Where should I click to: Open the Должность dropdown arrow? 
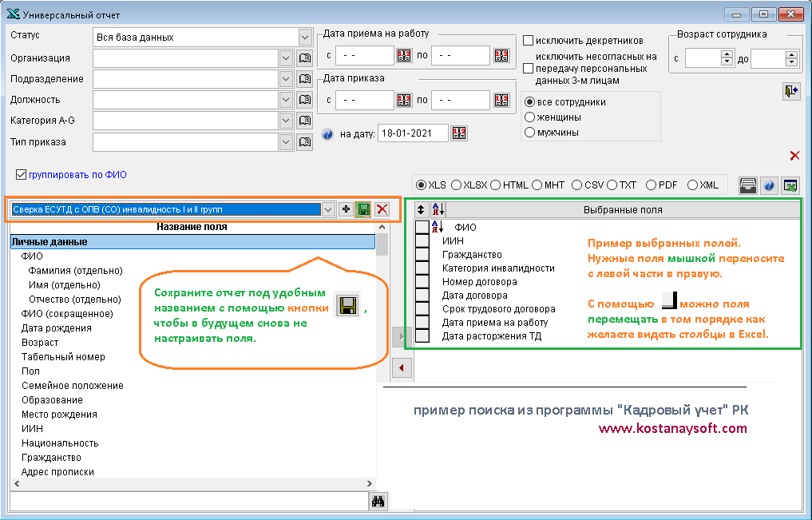click(286, 99)
